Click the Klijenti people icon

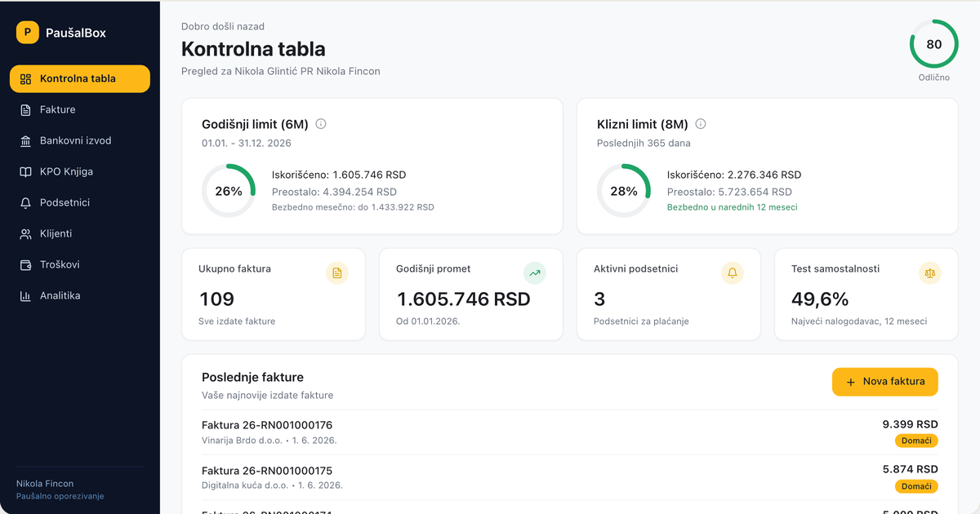pos(25,234)
